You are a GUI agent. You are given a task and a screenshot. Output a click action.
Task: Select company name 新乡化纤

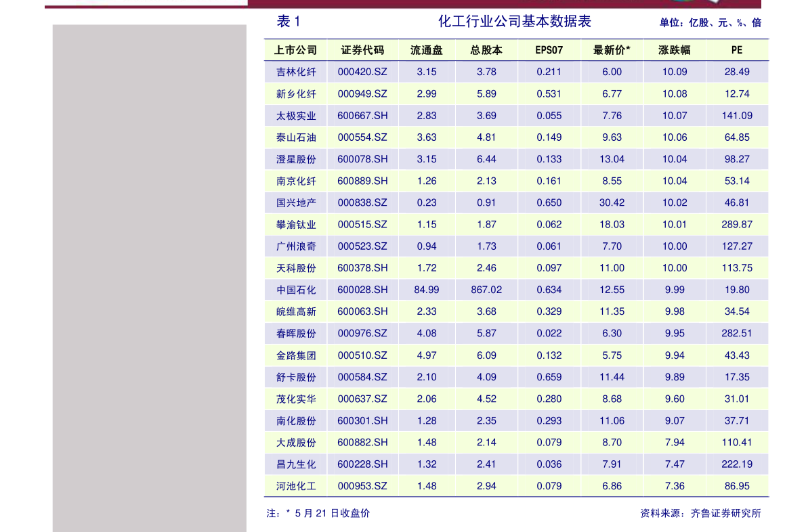pyautogui.click(x=295, y=94)
